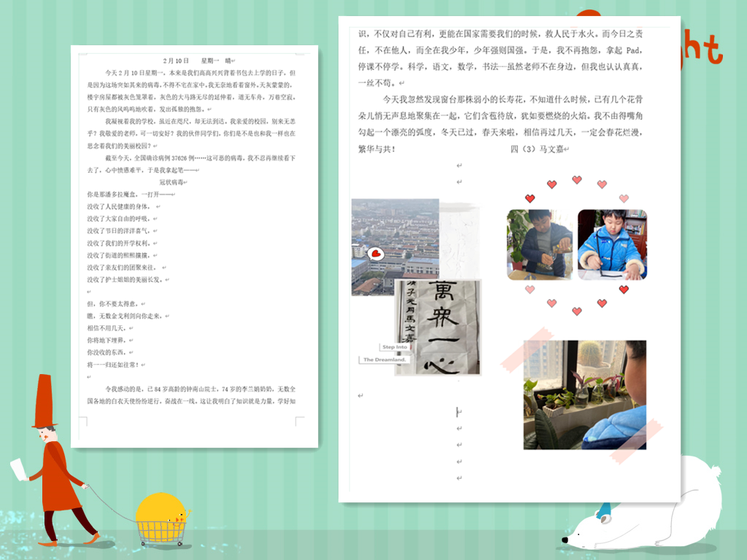Click the line "没收了街道的熙熙攘攘"
This screenshot has height=560, width=747.
point(119,255)
